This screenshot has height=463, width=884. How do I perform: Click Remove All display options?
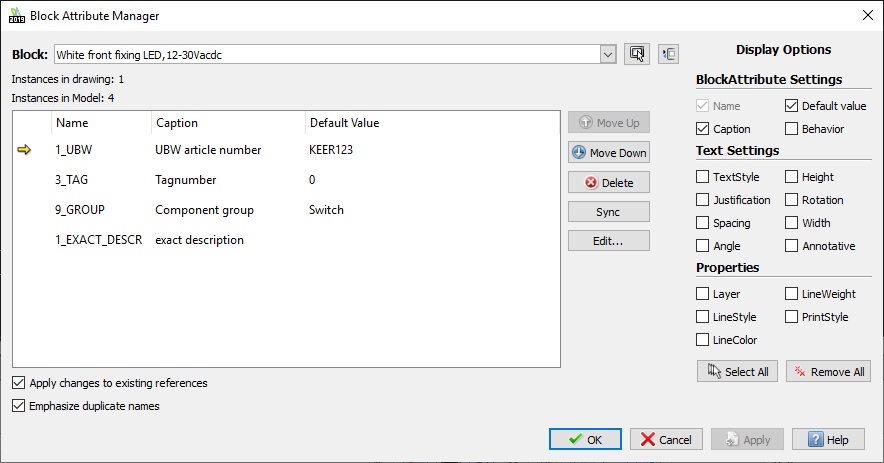[828, 371]
